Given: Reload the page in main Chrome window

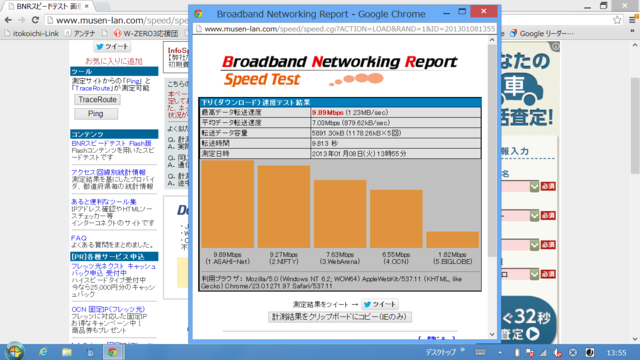Looking at the screenshot, I should tap(36, 20).
